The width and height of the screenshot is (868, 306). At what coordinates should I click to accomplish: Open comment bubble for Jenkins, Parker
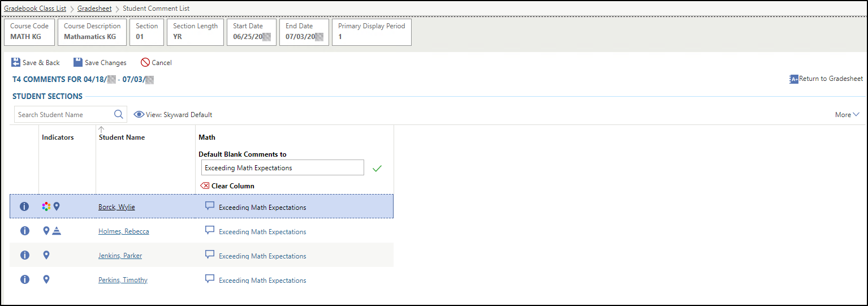click(x=210, y=255)
